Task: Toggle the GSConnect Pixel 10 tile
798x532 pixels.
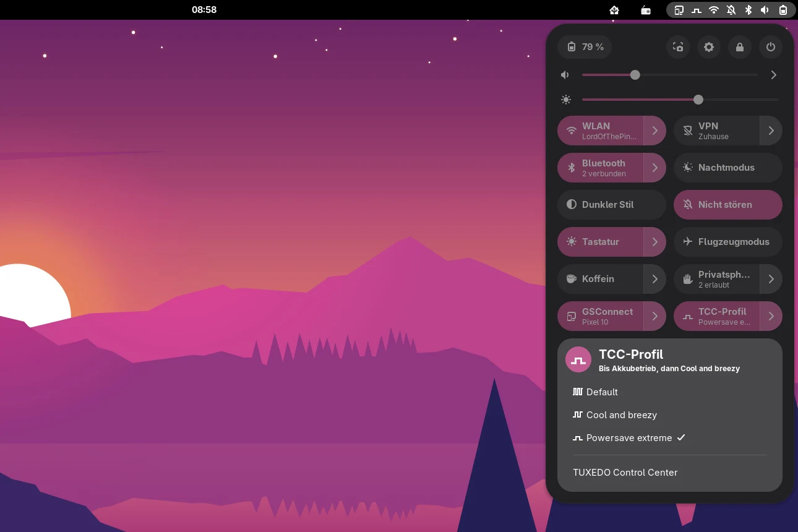Action: click(x=601, y=316)
